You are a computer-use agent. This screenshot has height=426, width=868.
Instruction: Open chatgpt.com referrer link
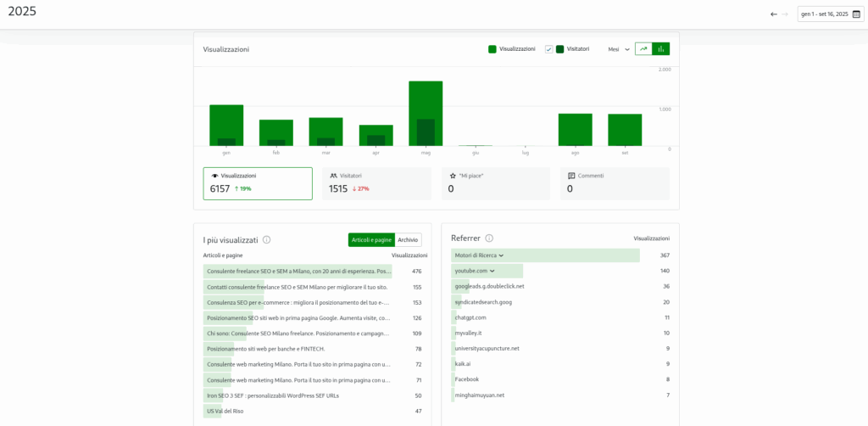[x=470, y=317]
